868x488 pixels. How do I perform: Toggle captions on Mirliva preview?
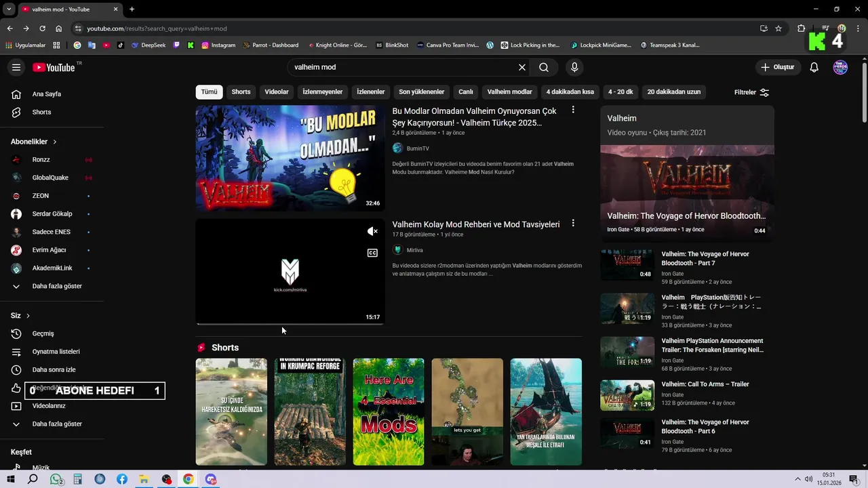coord(372,253)
